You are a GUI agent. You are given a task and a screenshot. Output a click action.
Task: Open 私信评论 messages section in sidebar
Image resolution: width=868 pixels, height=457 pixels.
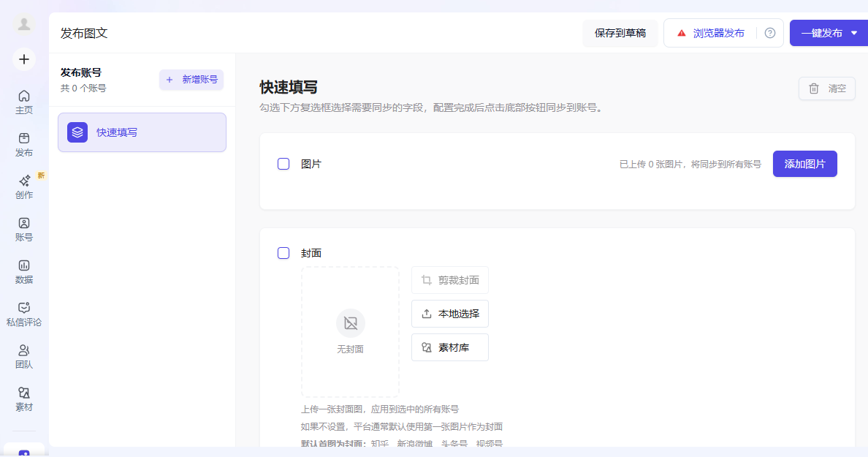tap(24, 314)
